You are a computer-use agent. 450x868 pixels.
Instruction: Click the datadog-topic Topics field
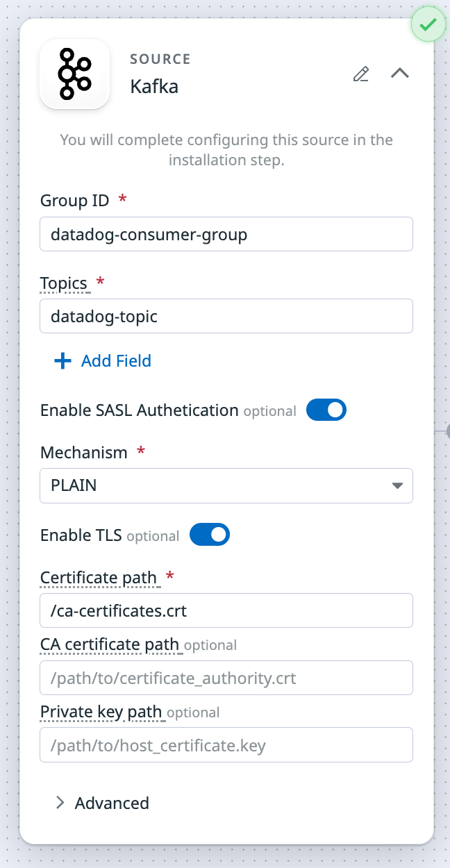click(226, 316)
